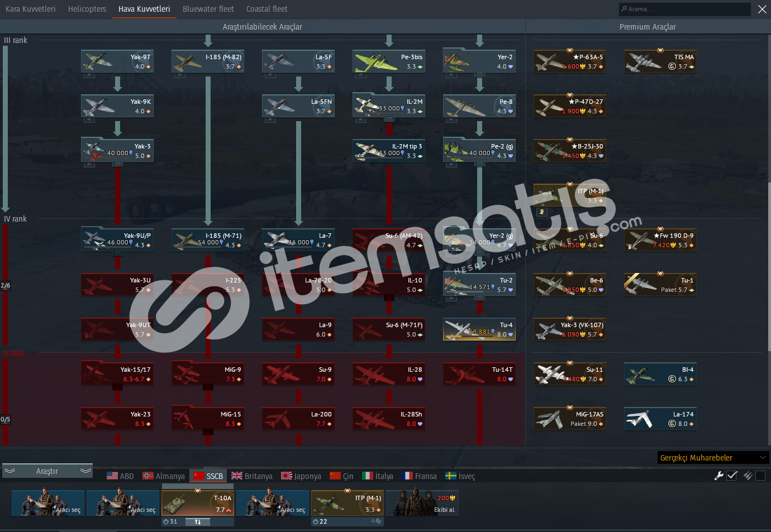Screen dimensions: 771x532
Task: Expand the group under MiG-9 card
Action: pos(208,387)
